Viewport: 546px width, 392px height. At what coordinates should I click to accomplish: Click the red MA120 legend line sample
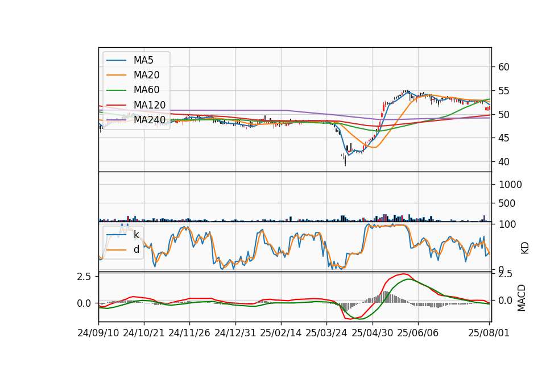pyautogui.click(x=116, y=105)
